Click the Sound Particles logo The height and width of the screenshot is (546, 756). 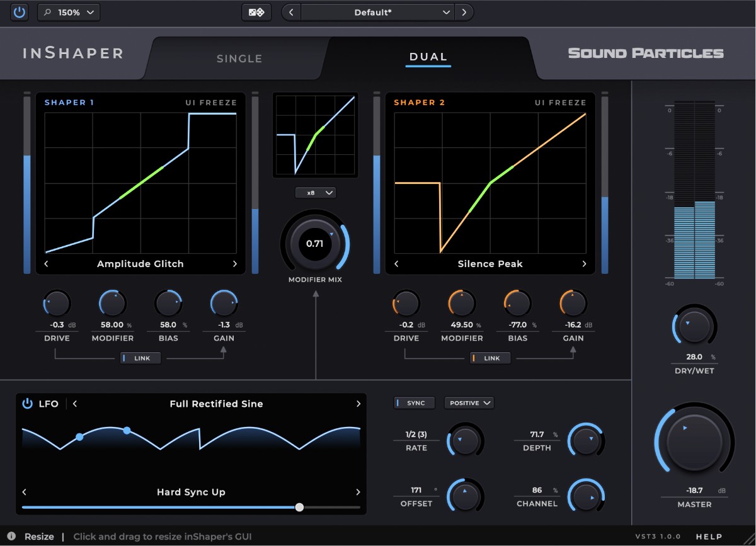pos(645,53)
